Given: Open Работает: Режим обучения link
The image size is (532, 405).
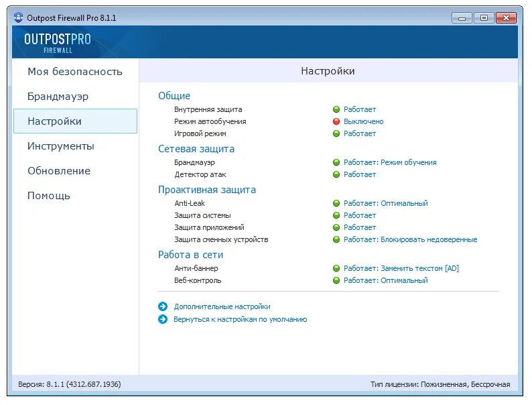Looking at the screenshot, I should 390,162.
